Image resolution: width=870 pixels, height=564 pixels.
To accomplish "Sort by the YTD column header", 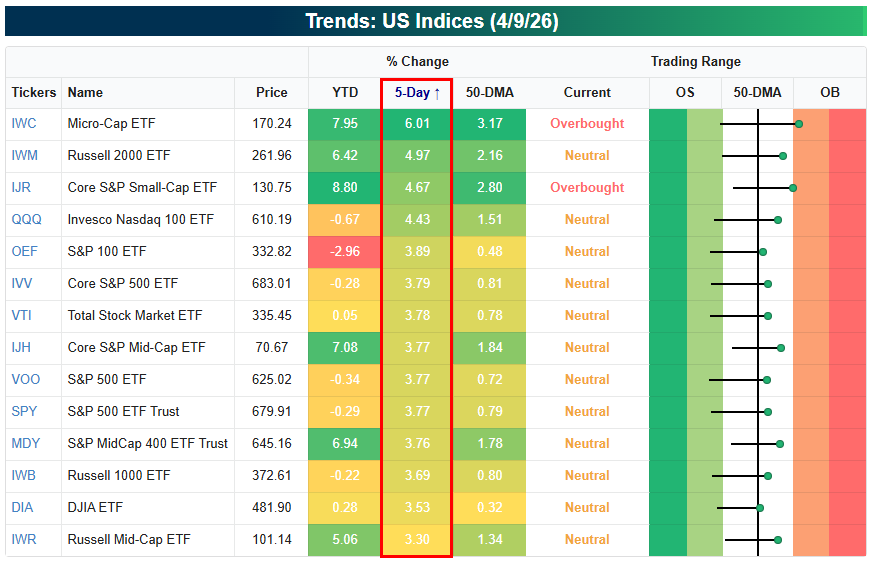I will tap(344, 93).
